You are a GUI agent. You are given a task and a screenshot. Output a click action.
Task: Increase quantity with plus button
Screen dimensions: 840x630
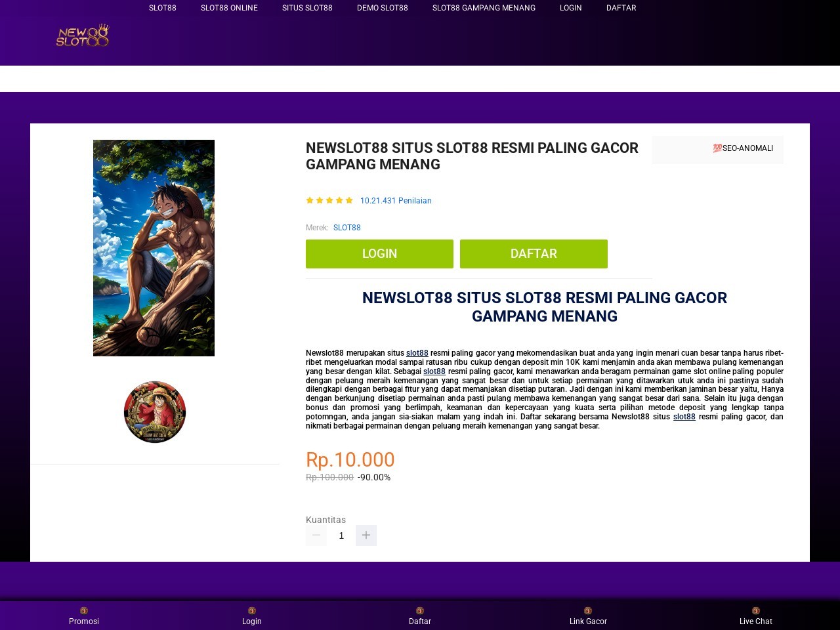click(x=366, y=535)
